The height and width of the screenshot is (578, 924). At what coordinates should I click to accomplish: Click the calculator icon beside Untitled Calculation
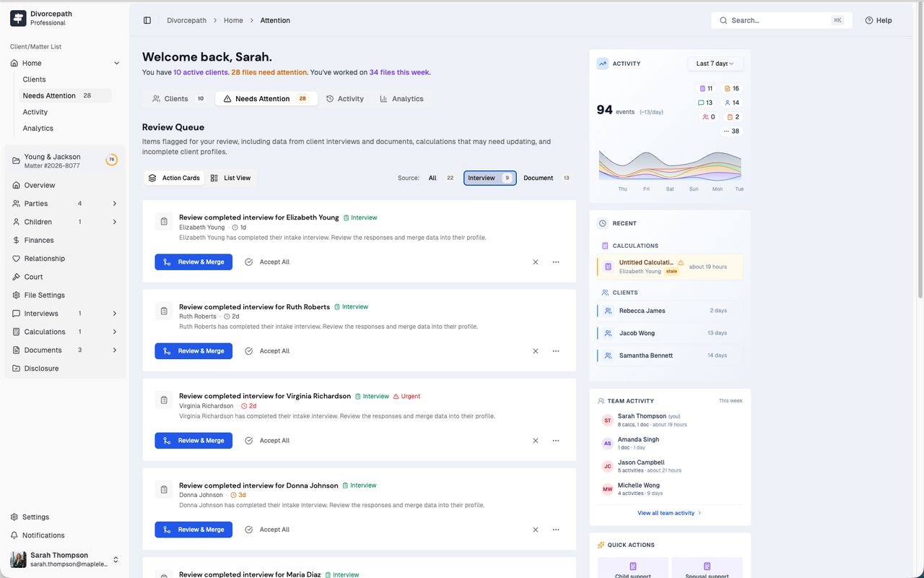coord(609,267)
